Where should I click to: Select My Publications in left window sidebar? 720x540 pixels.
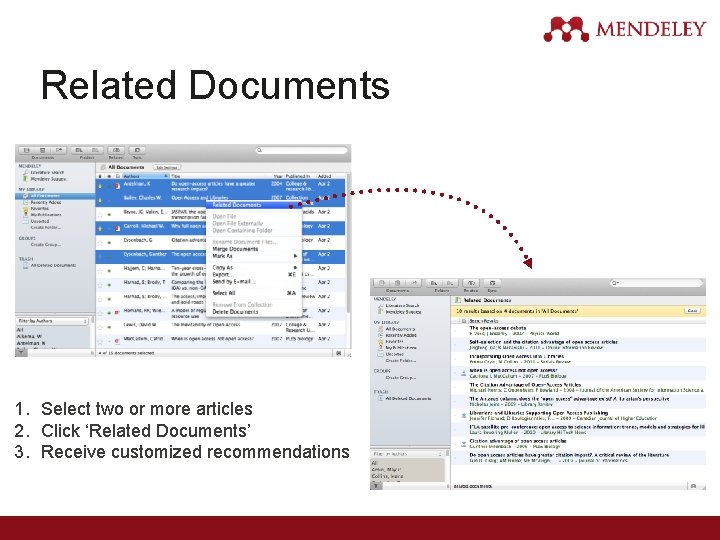pyautogui.click(x=42, y=214)
